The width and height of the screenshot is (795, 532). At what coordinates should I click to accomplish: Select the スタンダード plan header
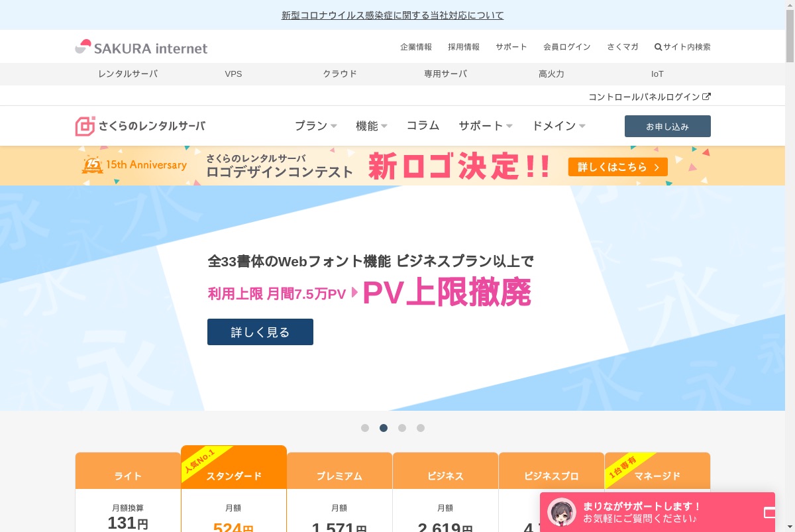(x=234, y=468)
